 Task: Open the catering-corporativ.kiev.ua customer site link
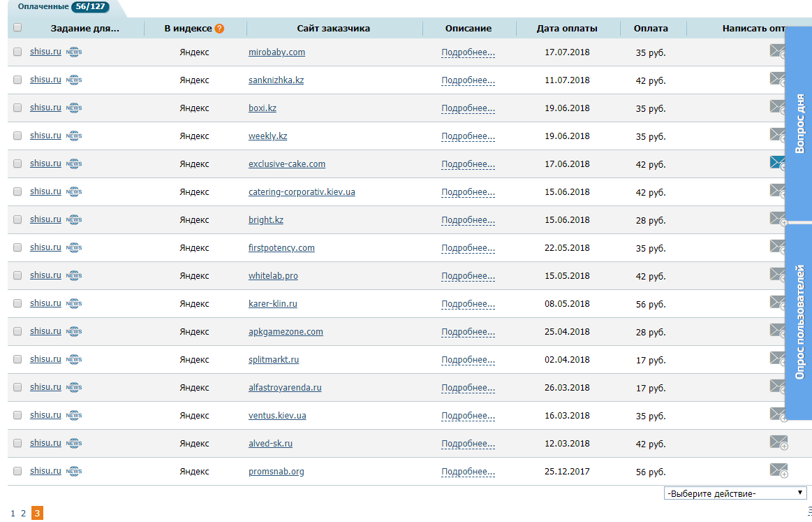coord(302,192)
